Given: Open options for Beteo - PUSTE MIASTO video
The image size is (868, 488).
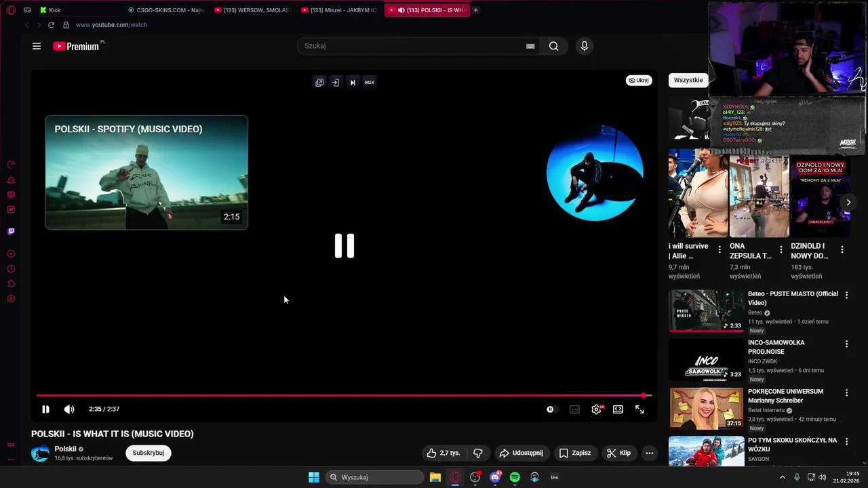Looking at the screenshot, I should point(846,296).
